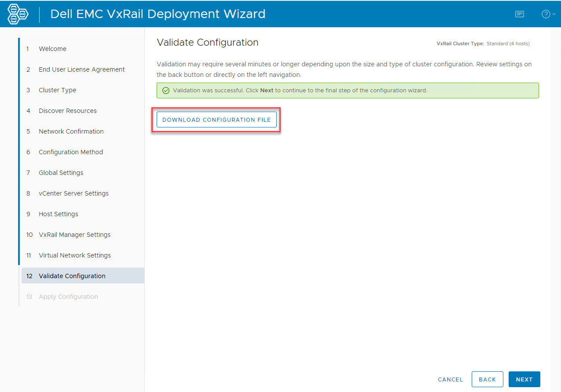Go back using the Back button

[487, 379]
